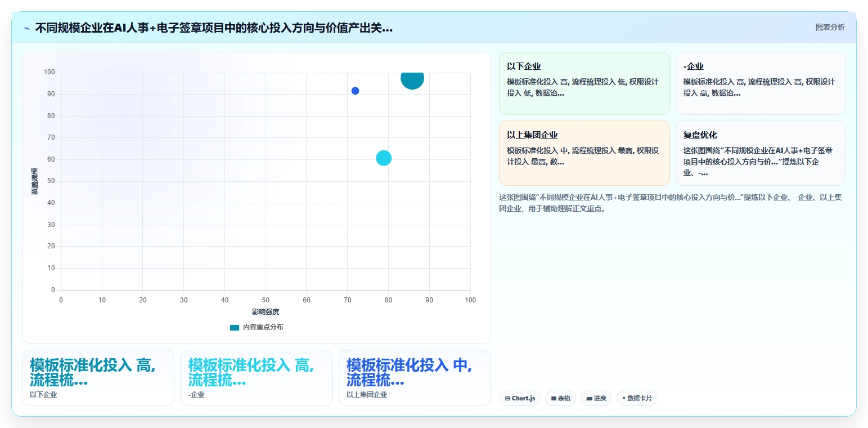This screenshot has height=428, width=868.
Task: Click the 表格 tag chip
Action: (560, 398)
